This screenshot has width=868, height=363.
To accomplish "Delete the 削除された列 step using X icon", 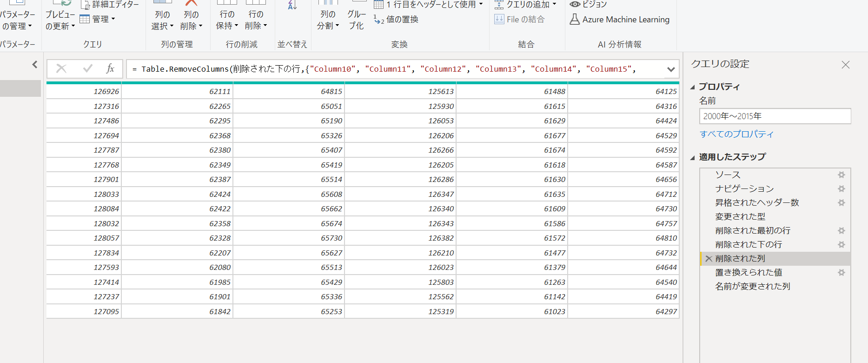I will (709, 259).
